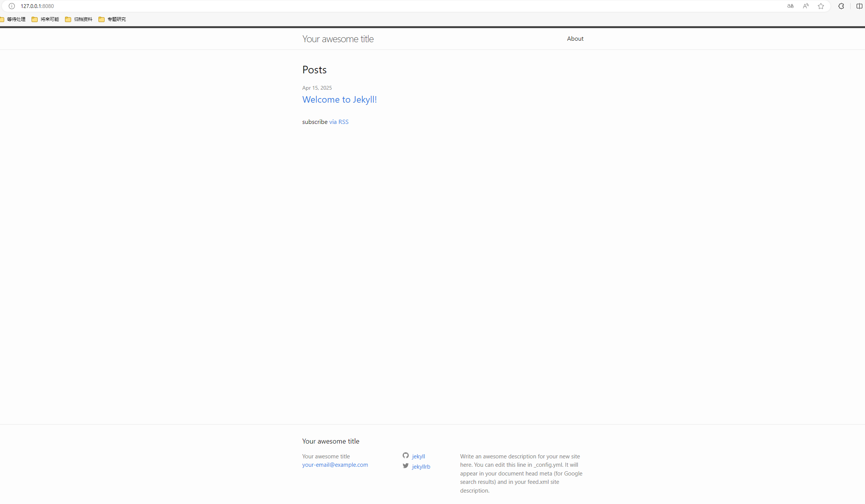Click the address bar URL 127.0.0.1:8080

click(x=37, y=6)
